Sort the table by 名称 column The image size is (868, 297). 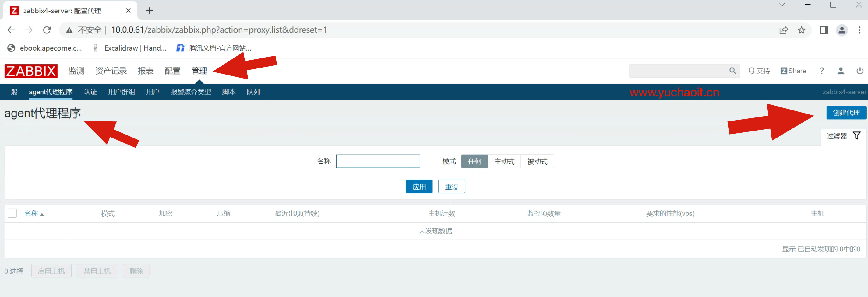point(31,213)
